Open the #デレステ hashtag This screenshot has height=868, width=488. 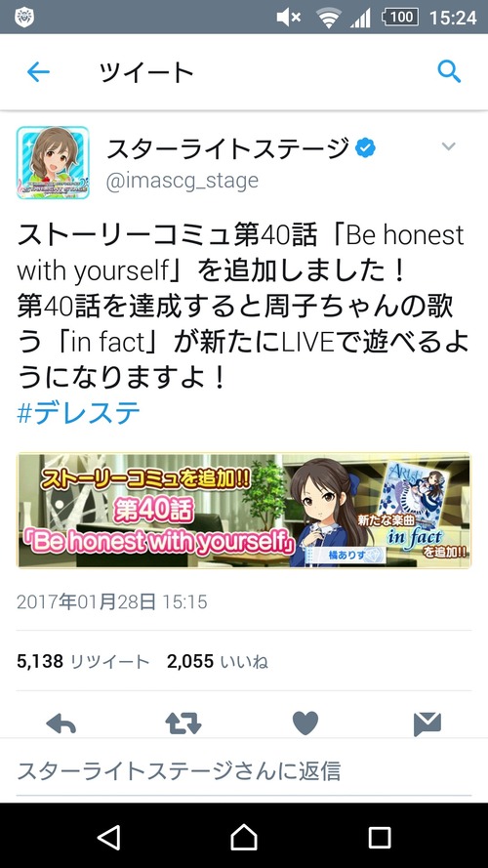[x=78, y=413]
